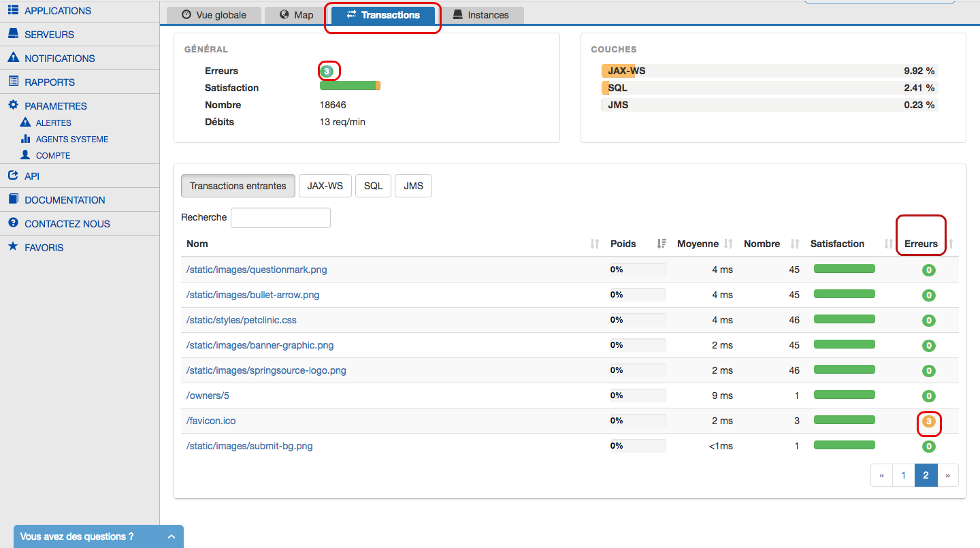Sort the table by Nombre column
Viewport: 980px width, 548px height.
794,244
